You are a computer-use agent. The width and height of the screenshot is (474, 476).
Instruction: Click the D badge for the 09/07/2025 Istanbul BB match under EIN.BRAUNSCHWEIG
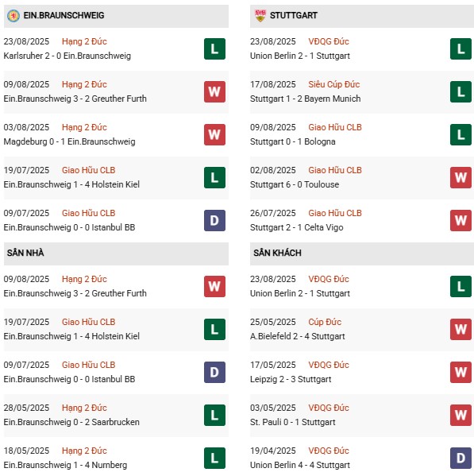click(x=214, y=220)
